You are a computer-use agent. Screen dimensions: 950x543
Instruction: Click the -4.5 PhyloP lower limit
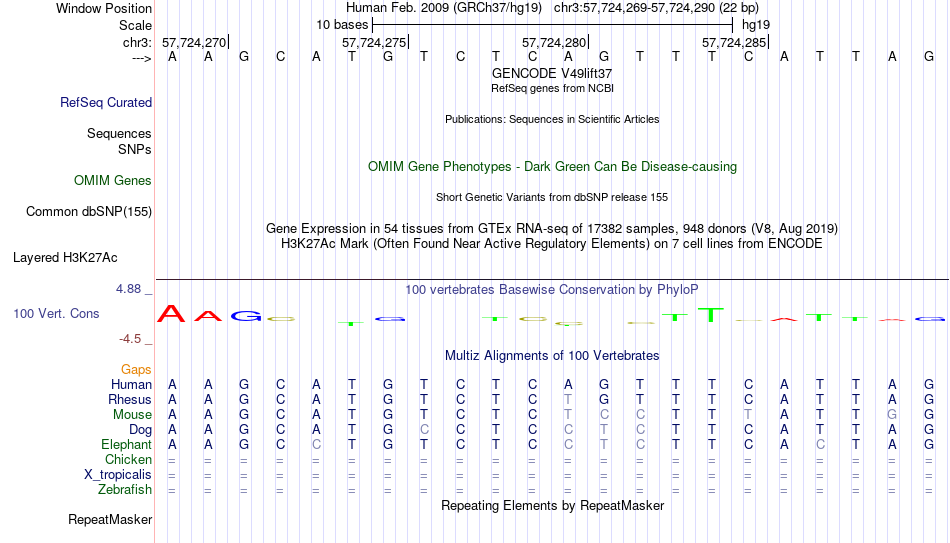coord(130,339)
